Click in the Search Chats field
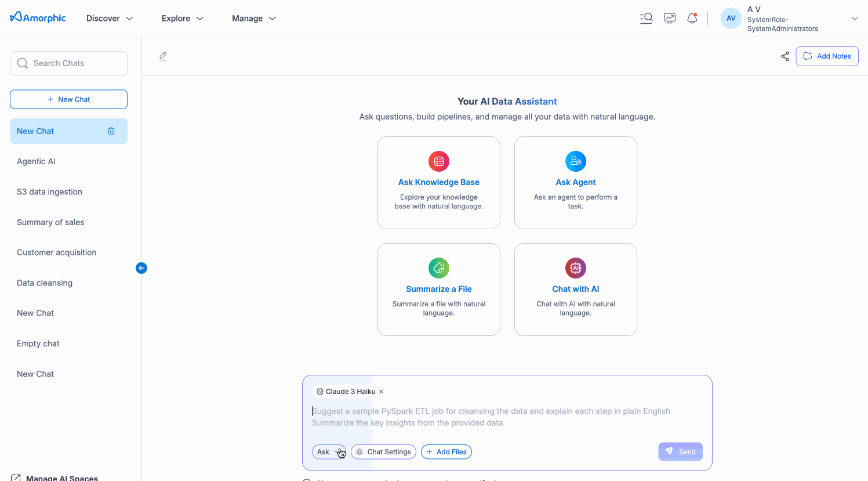Screen dimensions: 868x481 68,63
